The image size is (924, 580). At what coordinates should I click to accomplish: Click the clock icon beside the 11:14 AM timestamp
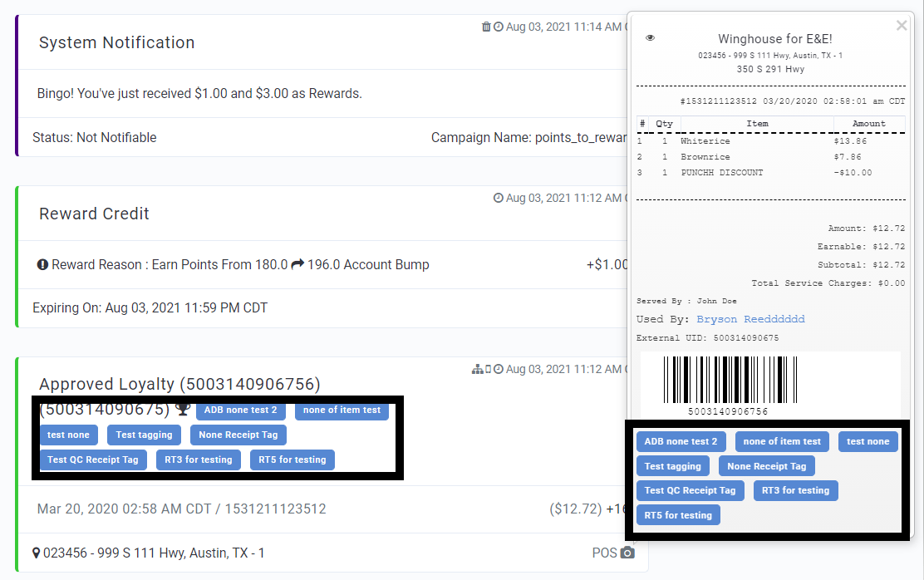pyautogui.click(x=497, y=26)
